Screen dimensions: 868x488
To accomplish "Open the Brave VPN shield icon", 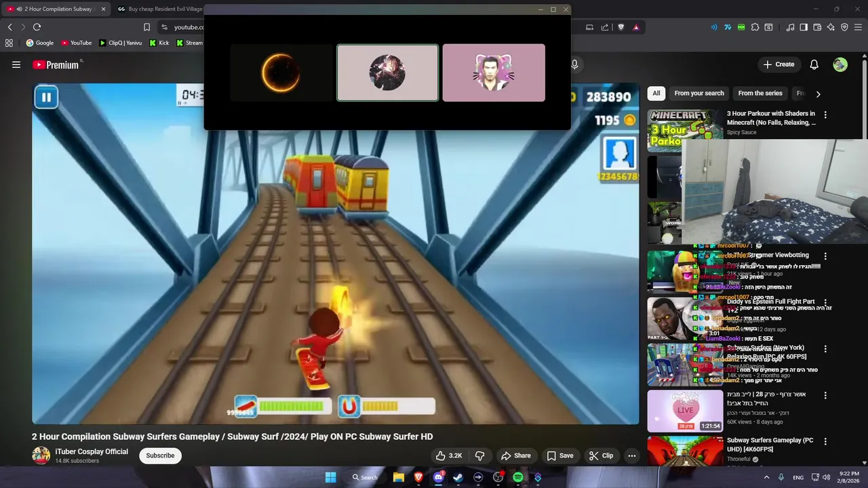I will (844, 27).
